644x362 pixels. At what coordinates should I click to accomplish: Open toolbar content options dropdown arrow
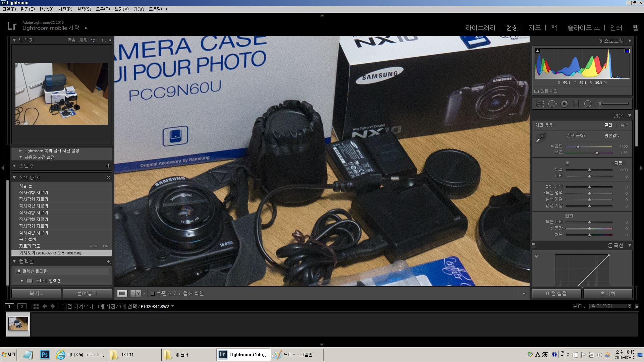[524, 294]
